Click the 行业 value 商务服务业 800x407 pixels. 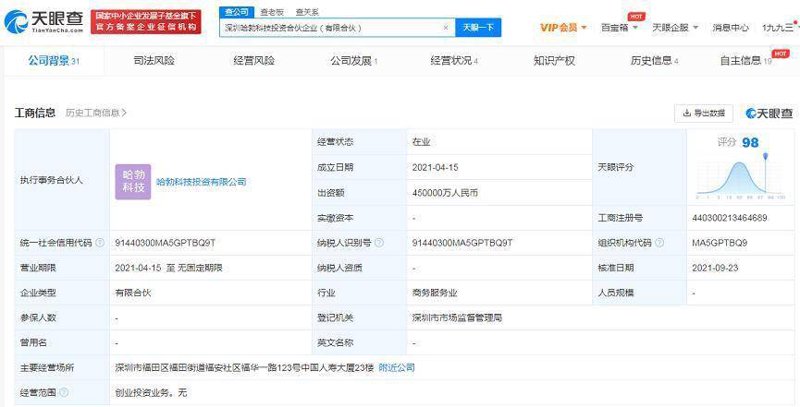click(x=435, y=293)
